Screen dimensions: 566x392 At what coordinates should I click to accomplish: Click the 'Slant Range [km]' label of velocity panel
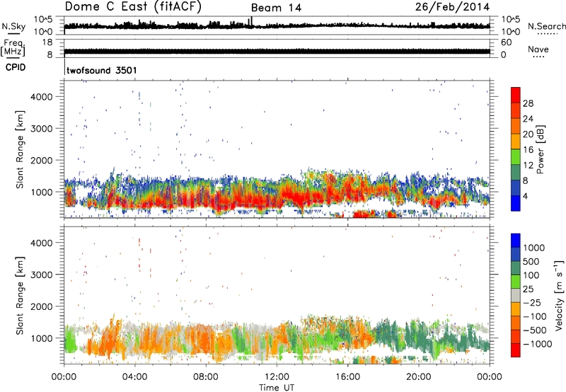(20, 295)
